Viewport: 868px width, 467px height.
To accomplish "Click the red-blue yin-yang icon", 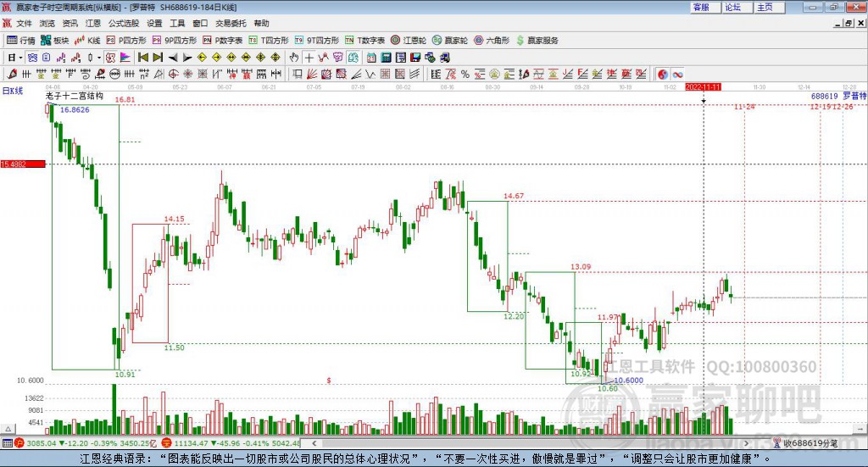I will pyautogui.click(x=663, y=74).
